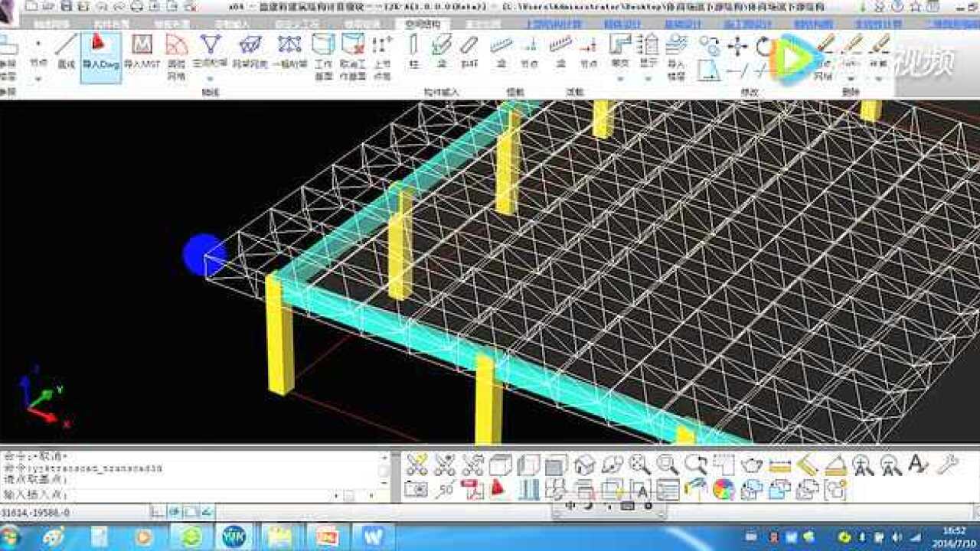The width and height of the screenshot is (980, 551).
Task: Click the zoom-in magnifier in bottom toolbar
Action: 639,464
